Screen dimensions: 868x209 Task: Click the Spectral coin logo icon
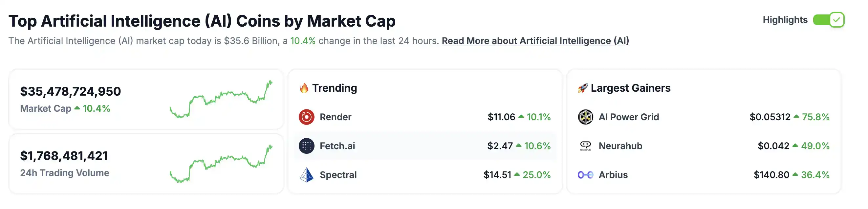coord(306,175)
